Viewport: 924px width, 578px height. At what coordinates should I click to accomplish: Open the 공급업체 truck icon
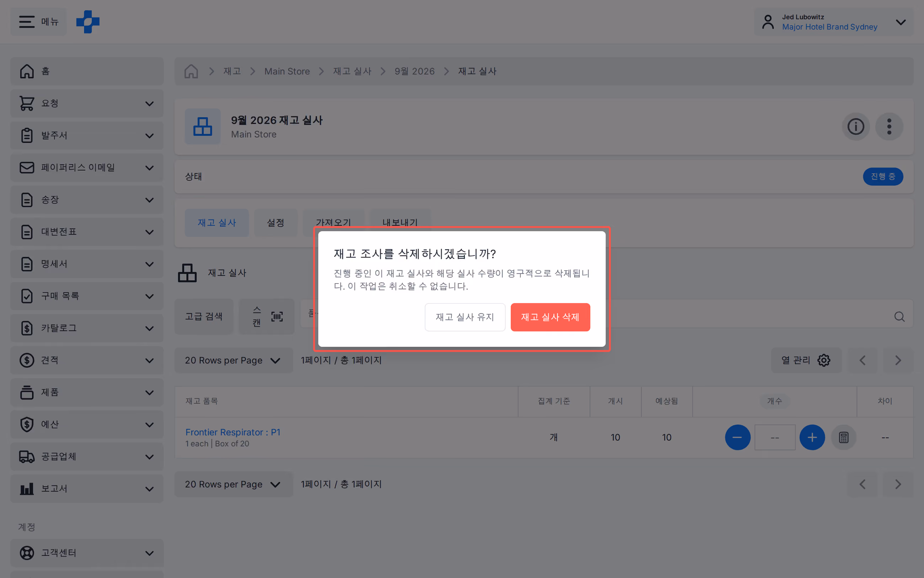[x=27, y=456]
